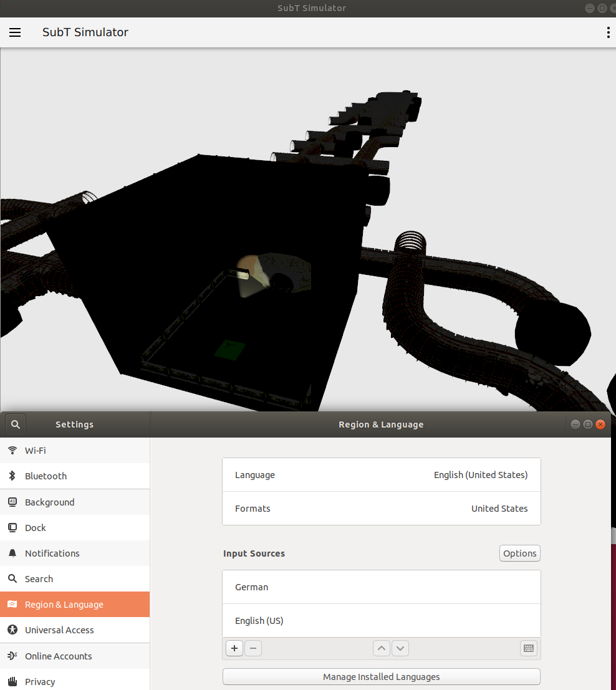Click the minus icon to remove an input source
The height and width of the screenshot is (690, 616).
pyautogui.click(x=253, y=648)
